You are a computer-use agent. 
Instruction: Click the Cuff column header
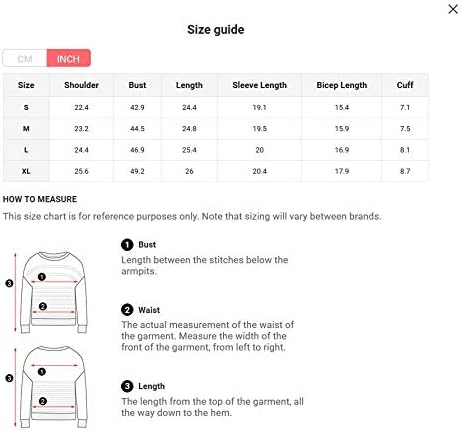pyautogui.click(x=405, y=85)
